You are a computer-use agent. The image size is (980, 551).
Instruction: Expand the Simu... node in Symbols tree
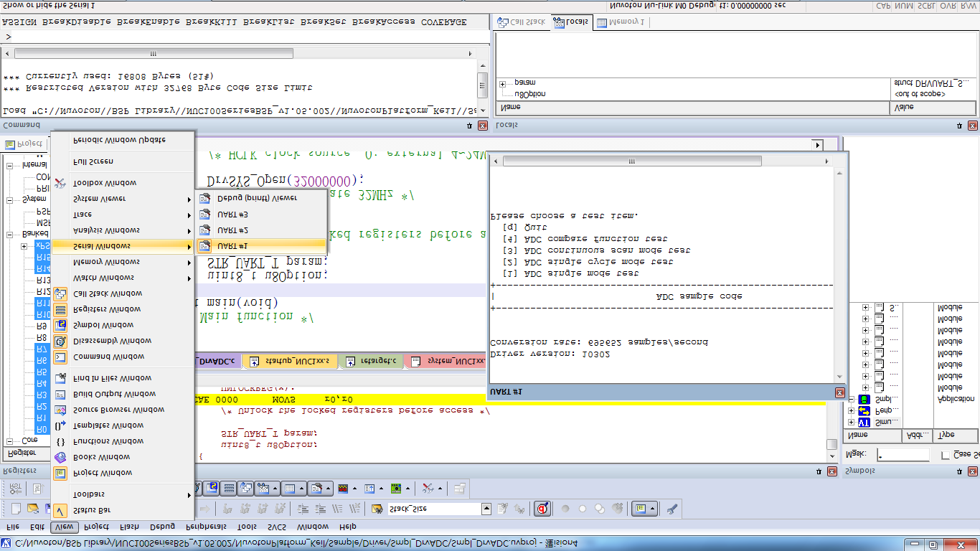click(x=852, y=423)
